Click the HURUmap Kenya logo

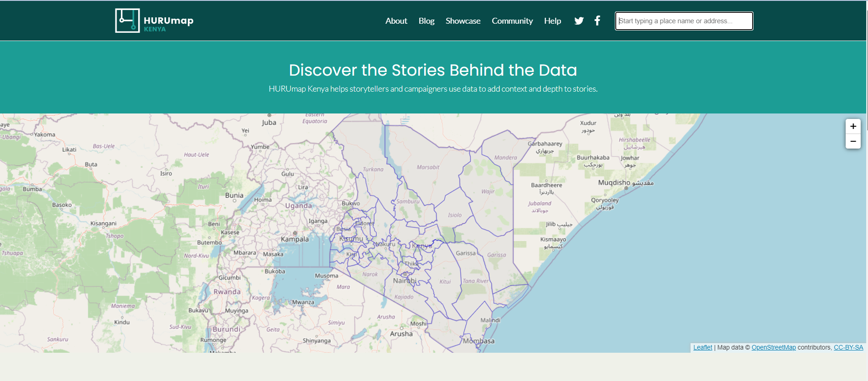154,21
